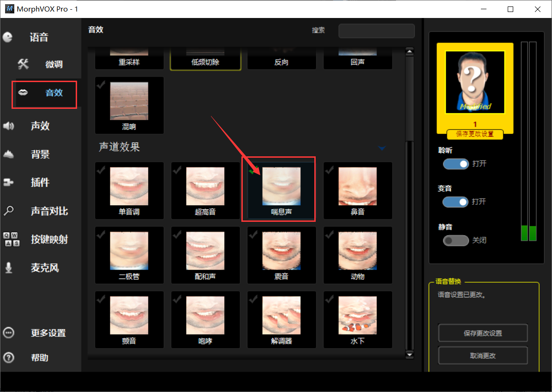Select the 咆哮 growl effect thumbnail
This screenshot has height=392, width=552.
[x=205, y=315]
